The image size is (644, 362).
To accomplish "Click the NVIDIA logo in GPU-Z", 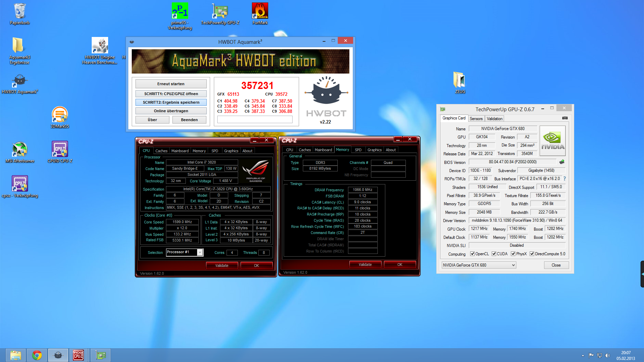I will click(x=553, y=141).
